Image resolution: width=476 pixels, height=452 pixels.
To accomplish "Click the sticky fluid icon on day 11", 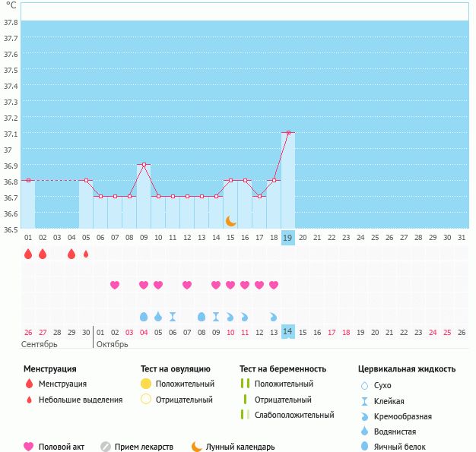I will pos(173,316).
